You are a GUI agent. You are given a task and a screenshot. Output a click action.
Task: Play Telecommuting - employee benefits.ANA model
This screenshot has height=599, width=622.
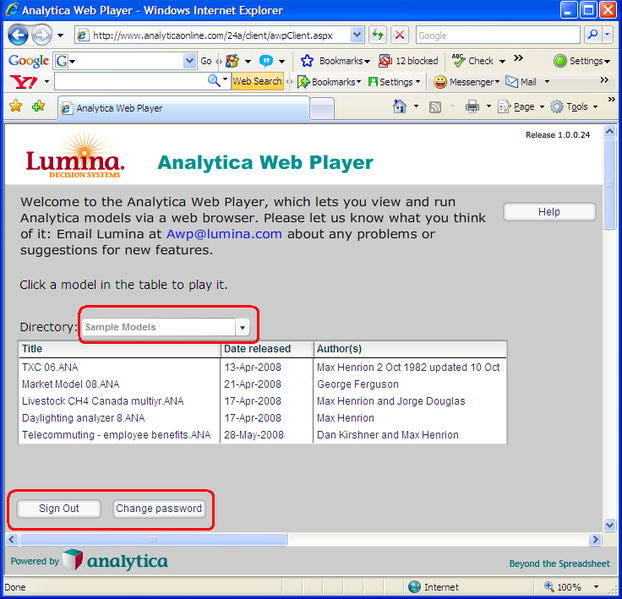click(262, 435)
